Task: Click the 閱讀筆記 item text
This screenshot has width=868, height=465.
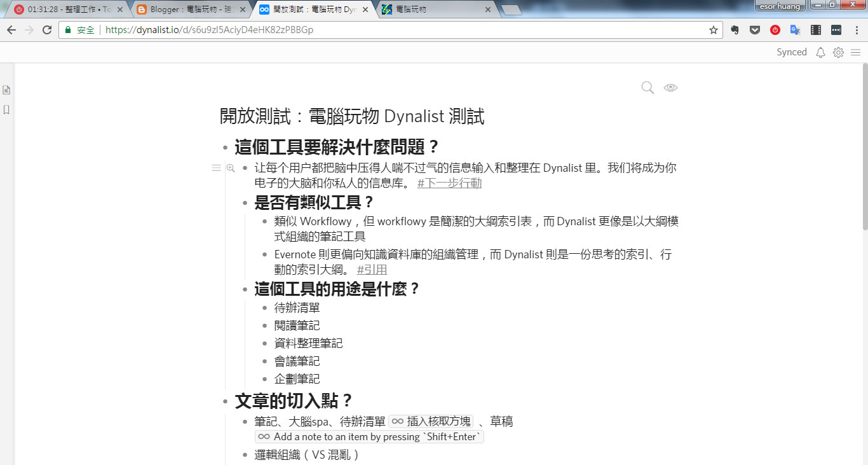Action: 297,326
